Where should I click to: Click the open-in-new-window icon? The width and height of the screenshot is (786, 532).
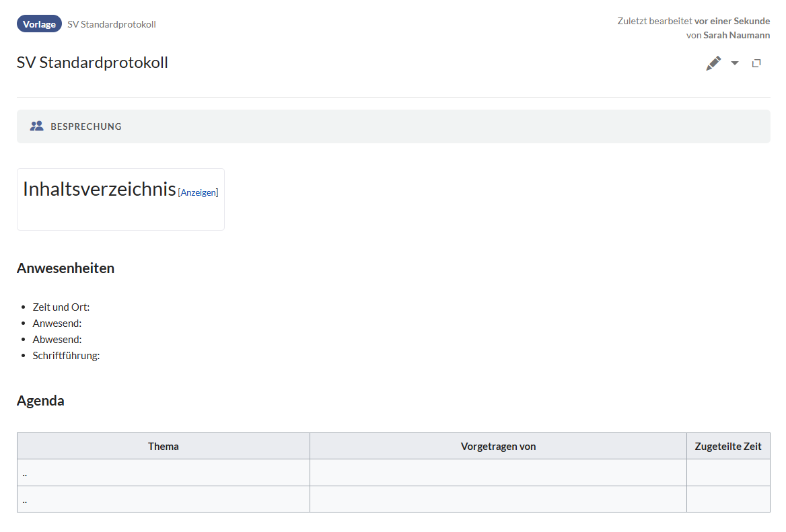[x=756, y=63]
